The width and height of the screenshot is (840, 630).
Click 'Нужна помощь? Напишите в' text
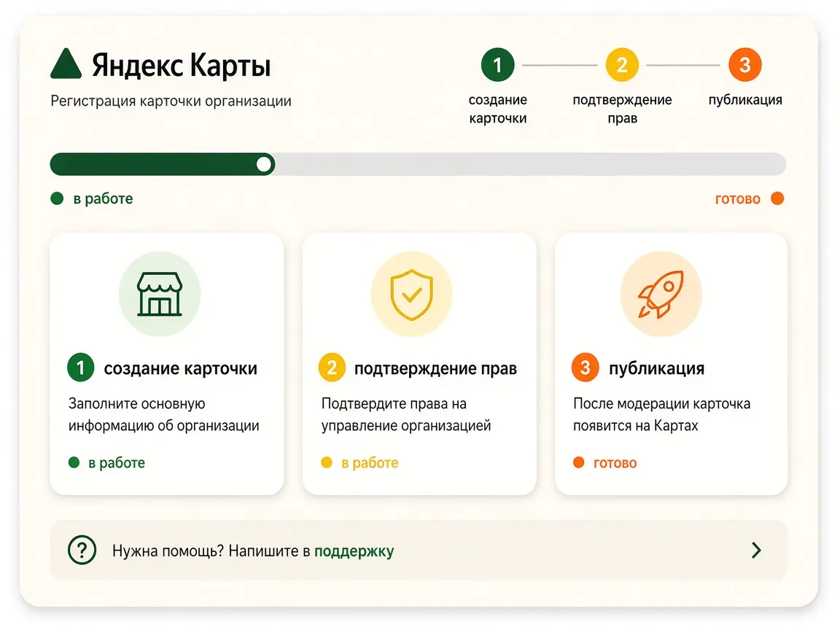211,551
